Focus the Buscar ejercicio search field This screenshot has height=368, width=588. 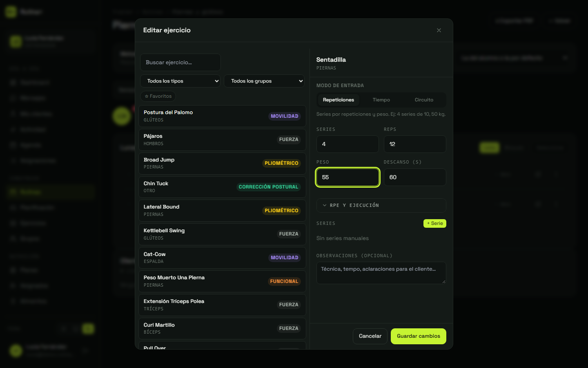pyautogui.click(x=180, y=63)
